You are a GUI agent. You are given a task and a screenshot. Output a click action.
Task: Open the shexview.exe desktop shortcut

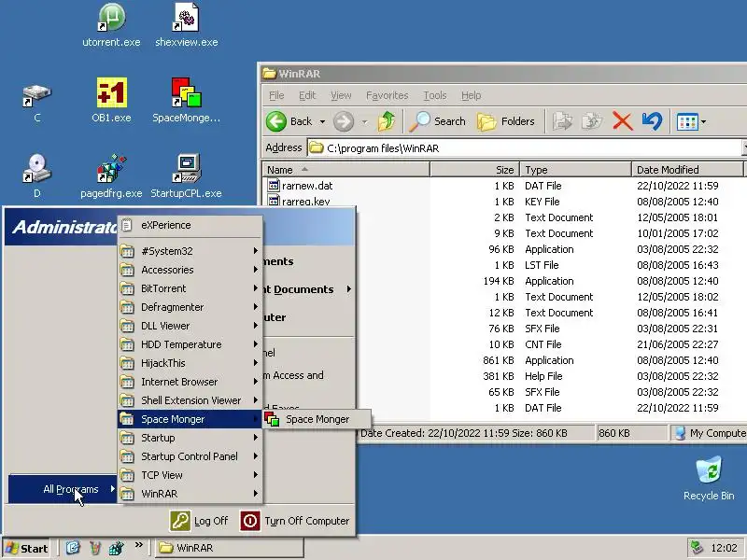pos(186,25)
